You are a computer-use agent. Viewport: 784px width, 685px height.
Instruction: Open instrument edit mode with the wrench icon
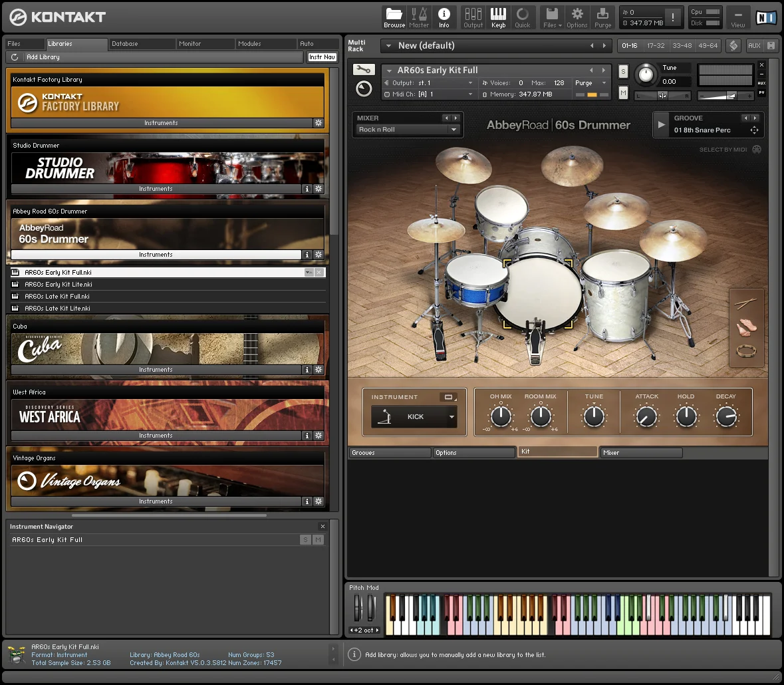coord(364,69)
